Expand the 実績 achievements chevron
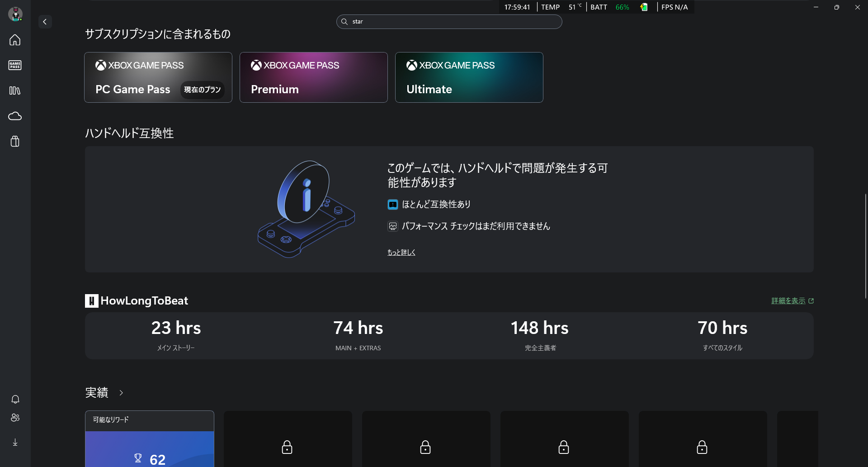868x467 pixels. coord(121,393)
